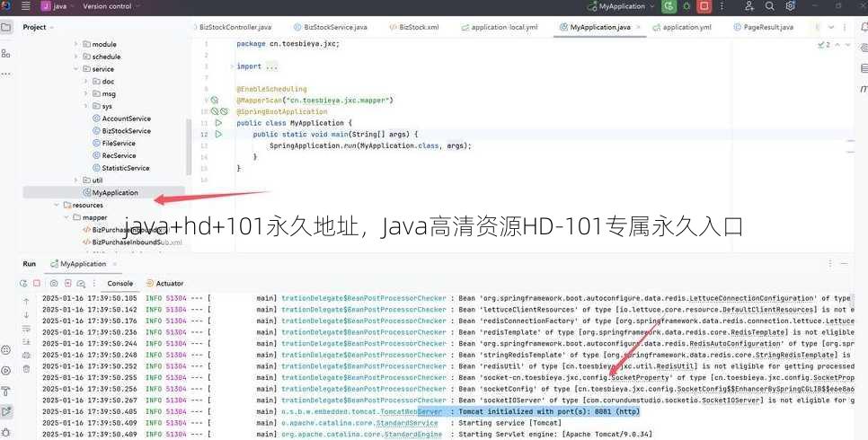Click the Print console printer icon

point(26,356)
